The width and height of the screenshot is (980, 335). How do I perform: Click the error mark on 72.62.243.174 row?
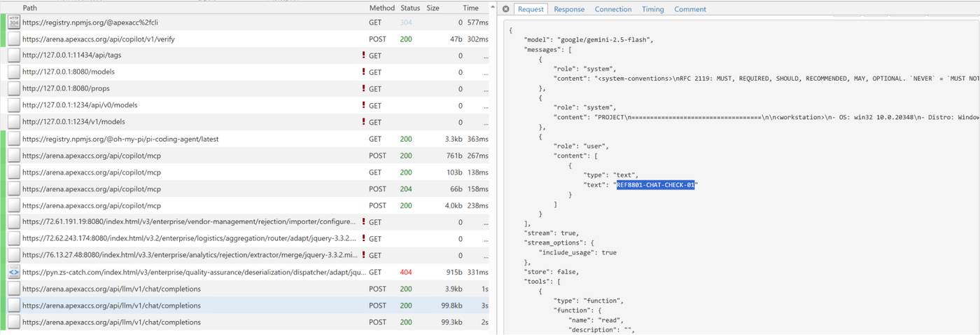[363, 239]
